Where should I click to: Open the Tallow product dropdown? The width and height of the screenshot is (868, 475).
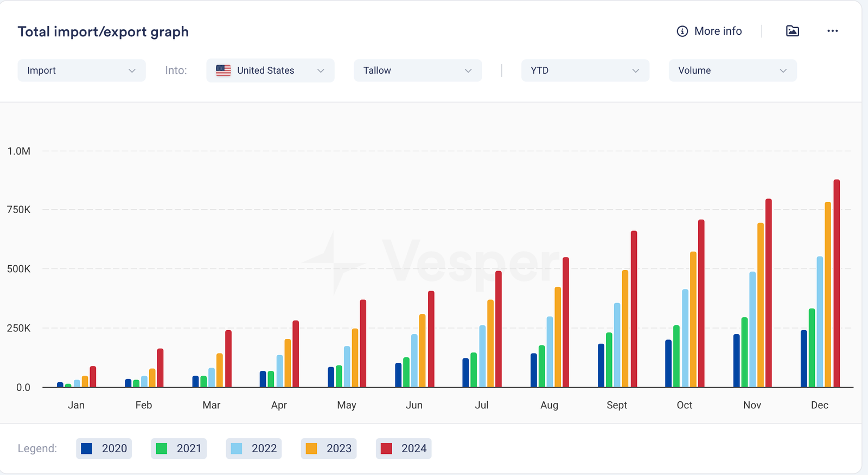coord(417,70)
